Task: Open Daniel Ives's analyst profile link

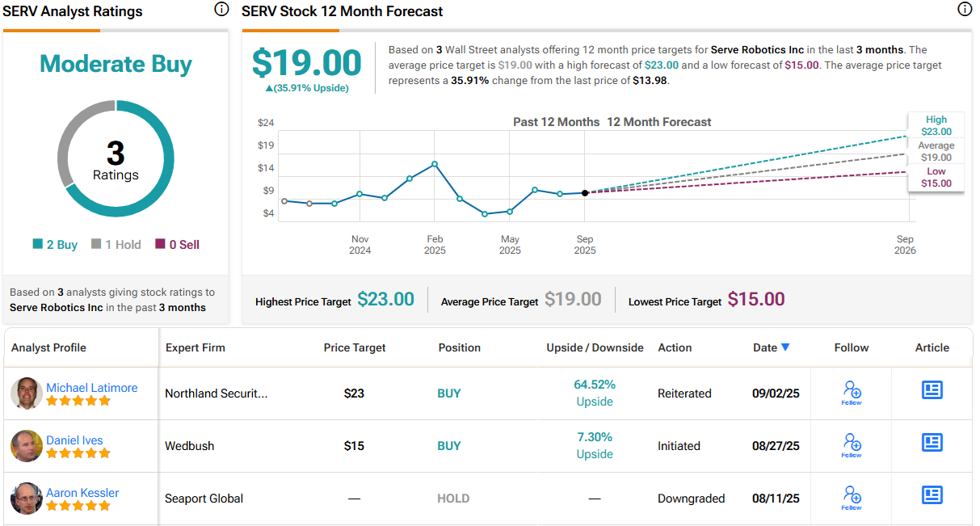Action: 75,440
